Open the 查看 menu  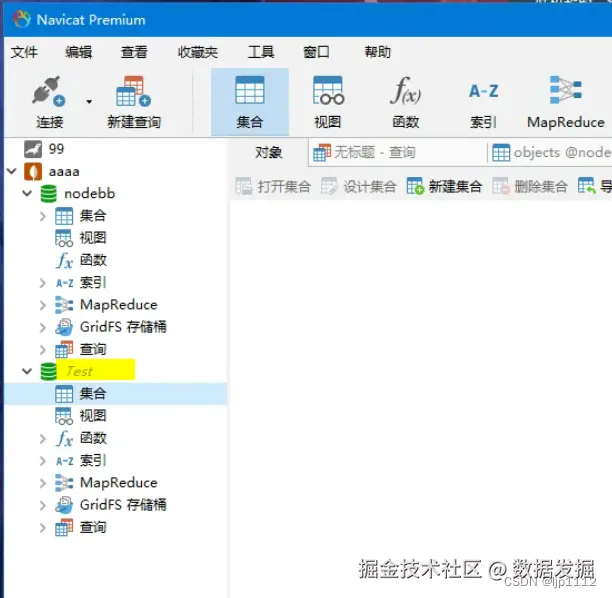pos(134,52)
